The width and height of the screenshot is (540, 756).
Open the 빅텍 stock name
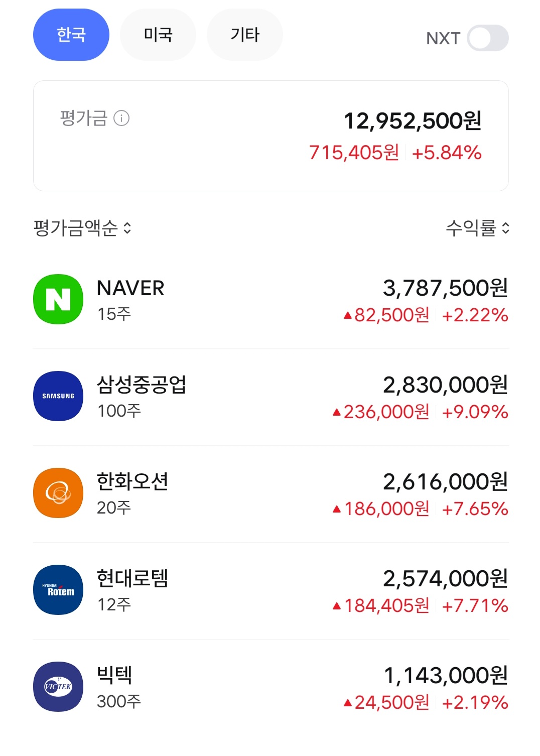114,675
